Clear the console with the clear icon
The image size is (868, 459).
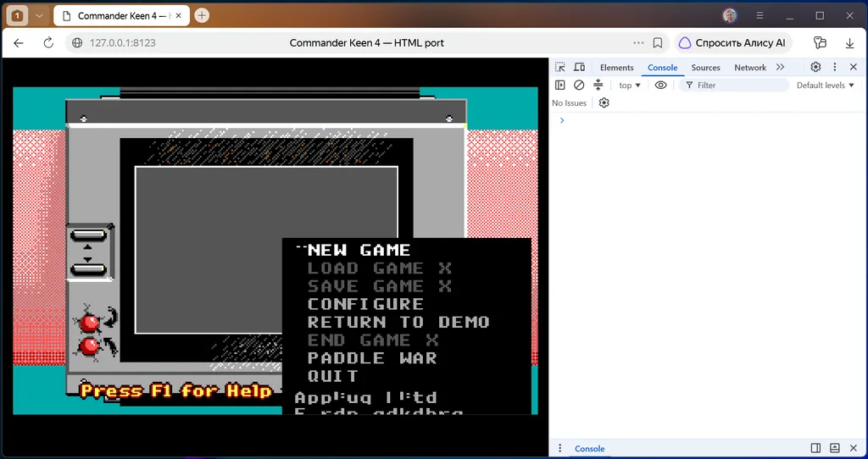579,86
